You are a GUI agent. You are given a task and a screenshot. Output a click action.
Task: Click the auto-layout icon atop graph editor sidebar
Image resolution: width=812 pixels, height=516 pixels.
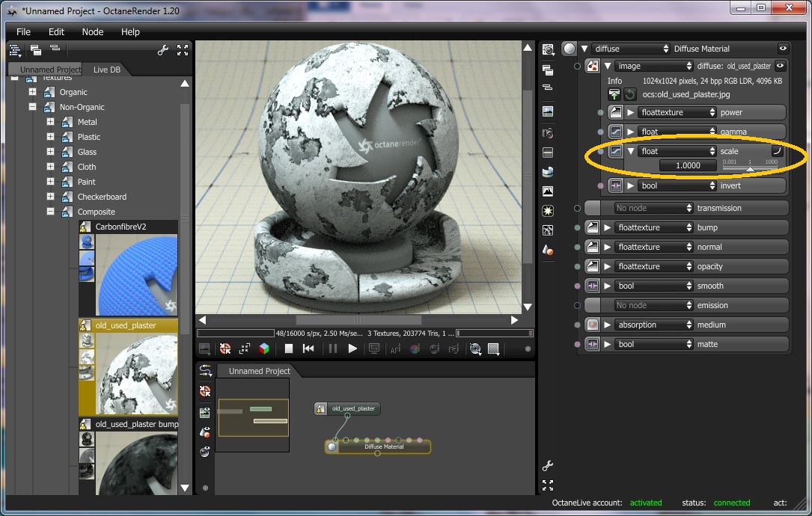click(x=206, y=371)
